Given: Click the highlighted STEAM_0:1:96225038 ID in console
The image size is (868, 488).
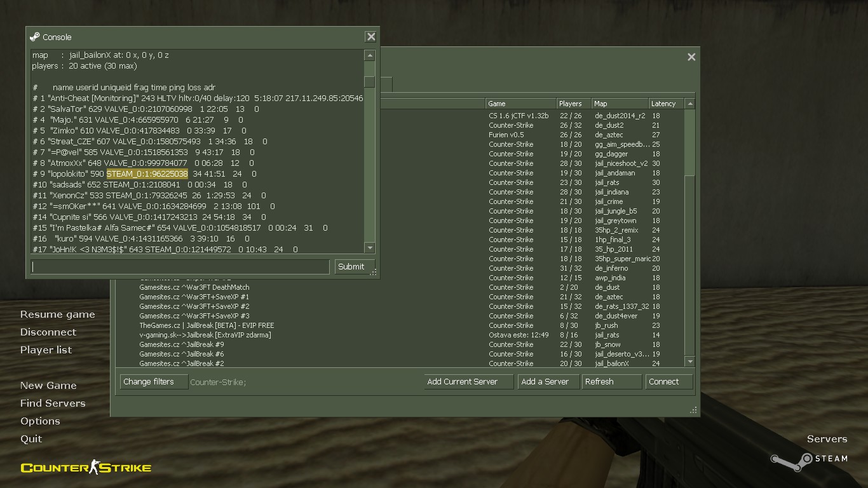Looking at the screenshot, I should (x=147, y=173).
